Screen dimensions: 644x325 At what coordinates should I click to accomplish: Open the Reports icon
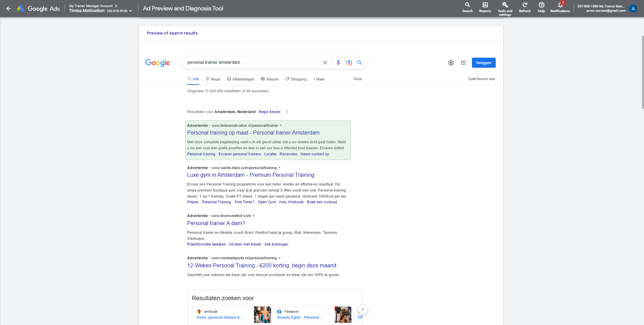(485, 7)
